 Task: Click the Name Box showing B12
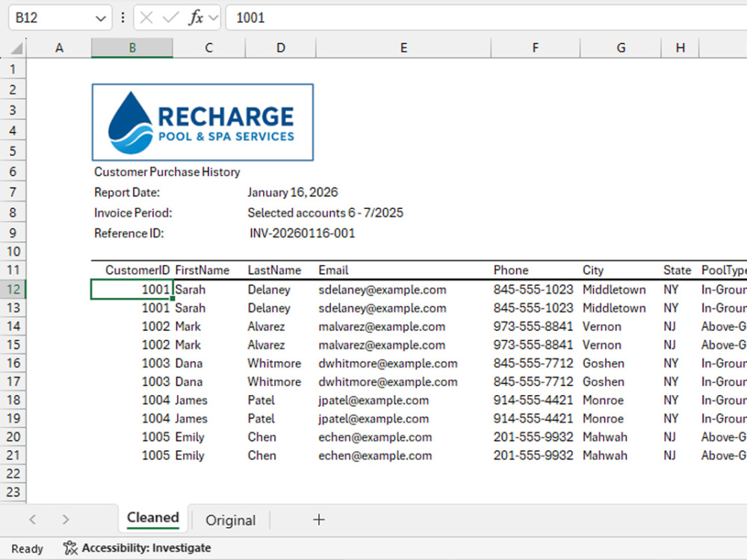coord(60,18)
